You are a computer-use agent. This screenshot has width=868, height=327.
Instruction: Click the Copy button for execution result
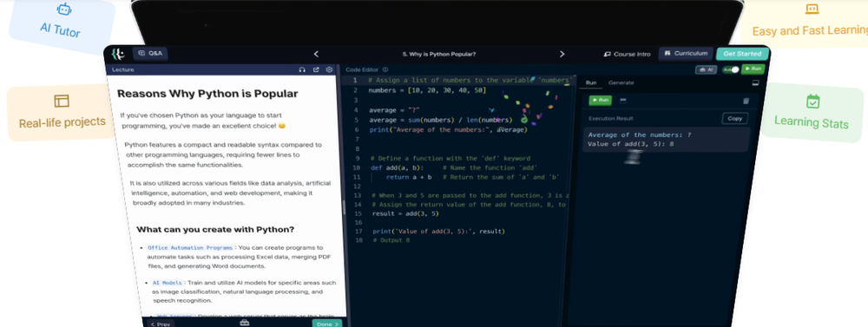click(735, 119)
